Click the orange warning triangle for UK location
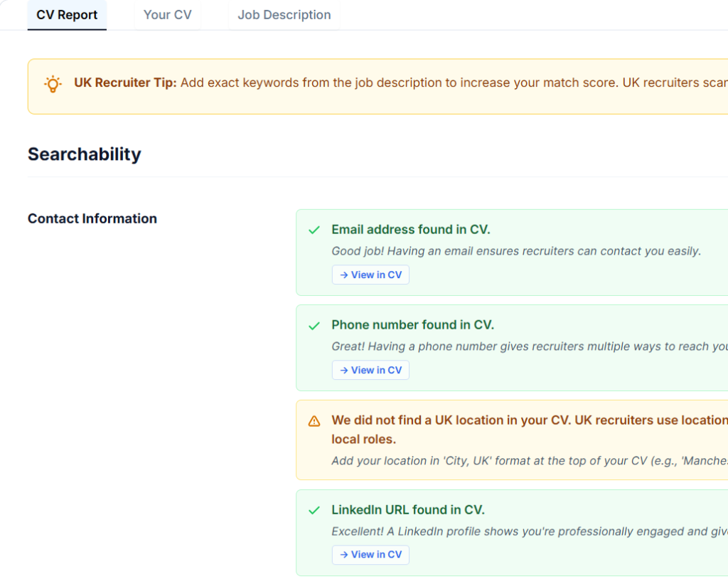 (314, 421)
